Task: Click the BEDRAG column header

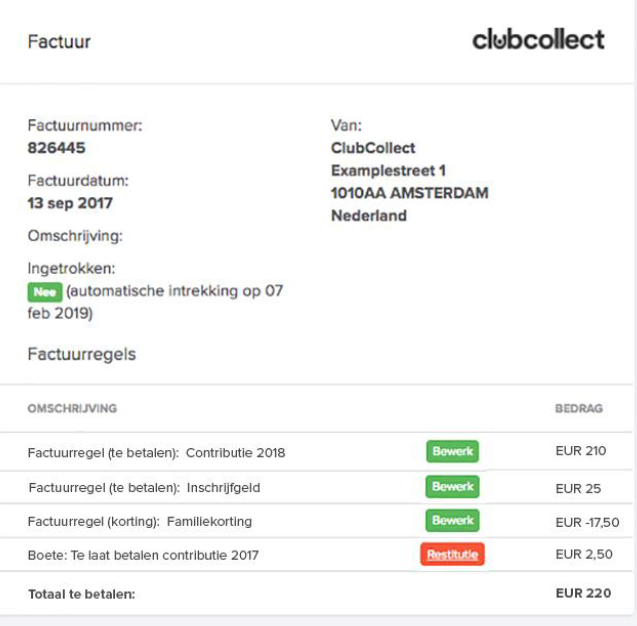Action: coord(579,408)
